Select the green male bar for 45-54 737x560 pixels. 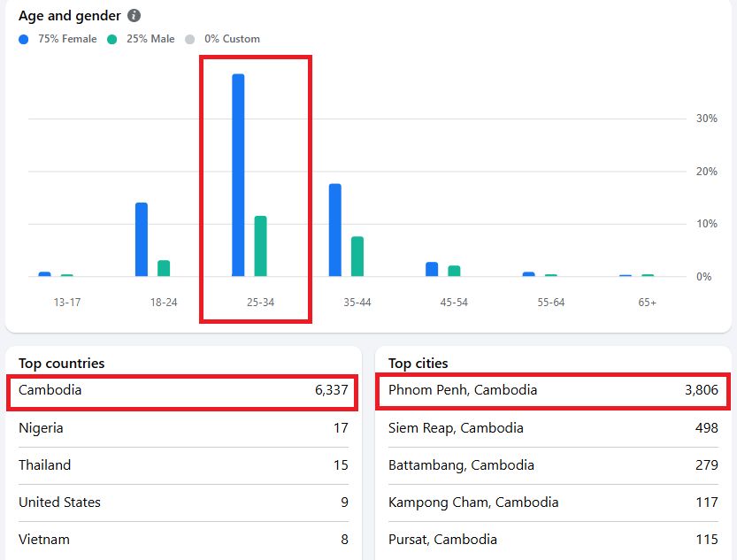tap(454, 271)
